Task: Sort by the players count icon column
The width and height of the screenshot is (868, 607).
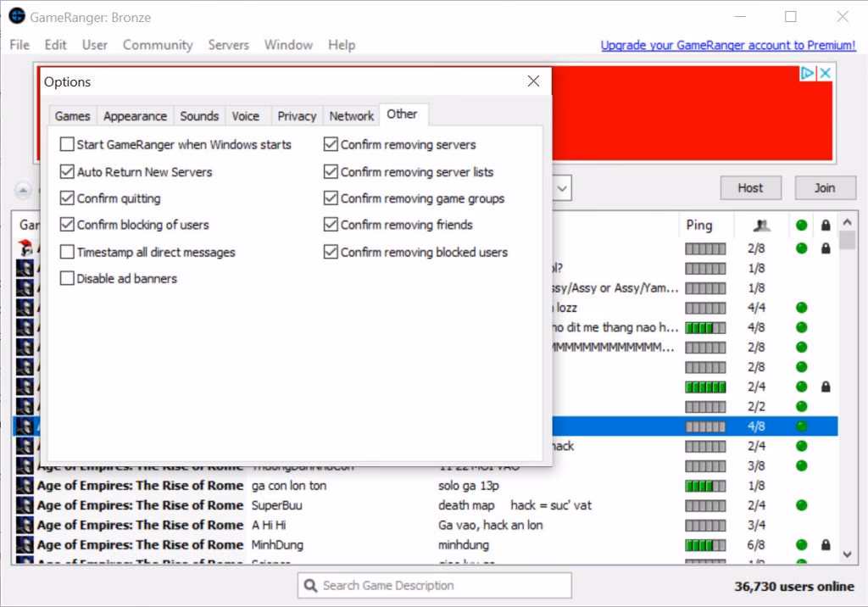Action: (x=762, y=225)
